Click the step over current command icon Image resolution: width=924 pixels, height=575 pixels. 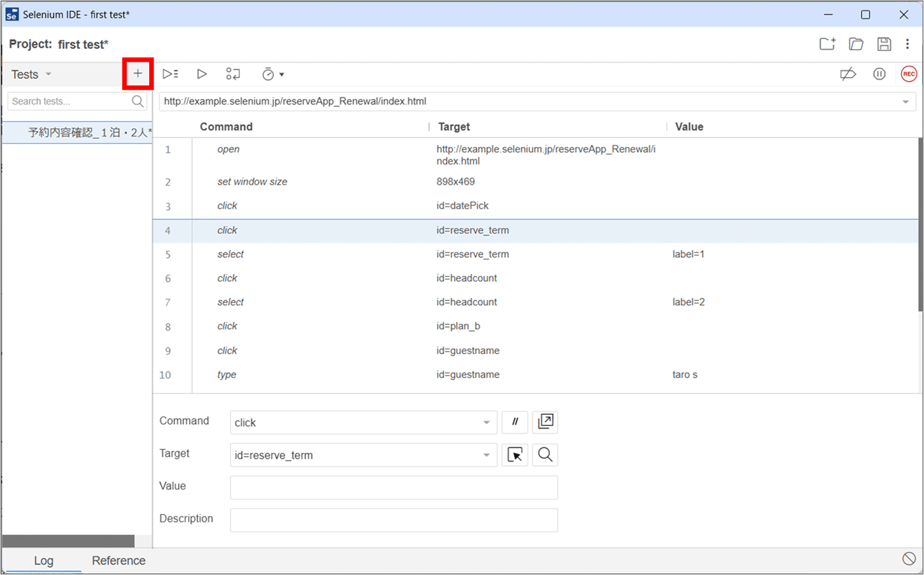coord(233,74)
